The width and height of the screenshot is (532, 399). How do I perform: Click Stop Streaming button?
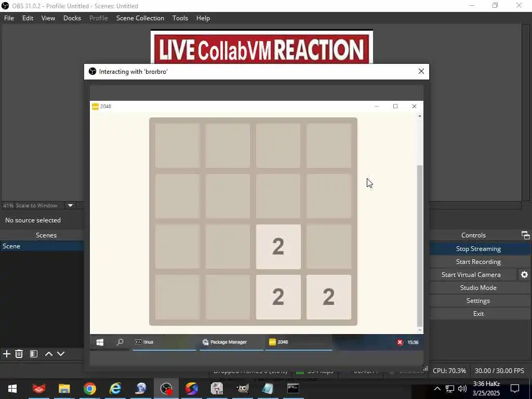click(478, 249)
